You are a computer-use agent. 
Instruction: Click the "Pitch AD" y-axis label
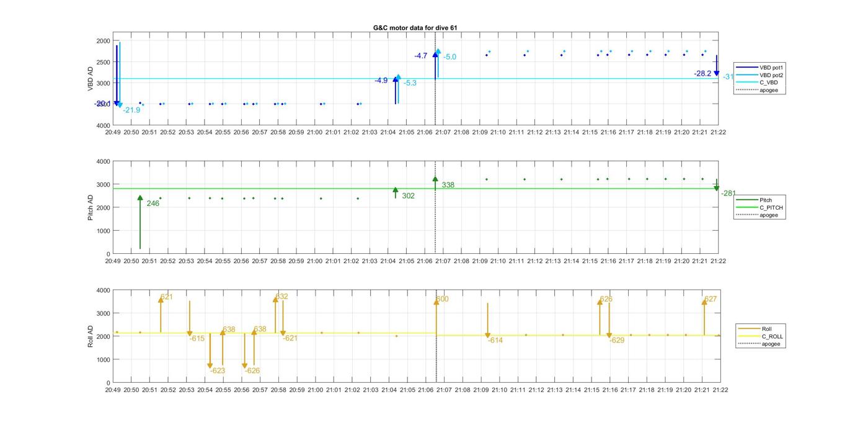pyautogui.click(x=91, y=208)
